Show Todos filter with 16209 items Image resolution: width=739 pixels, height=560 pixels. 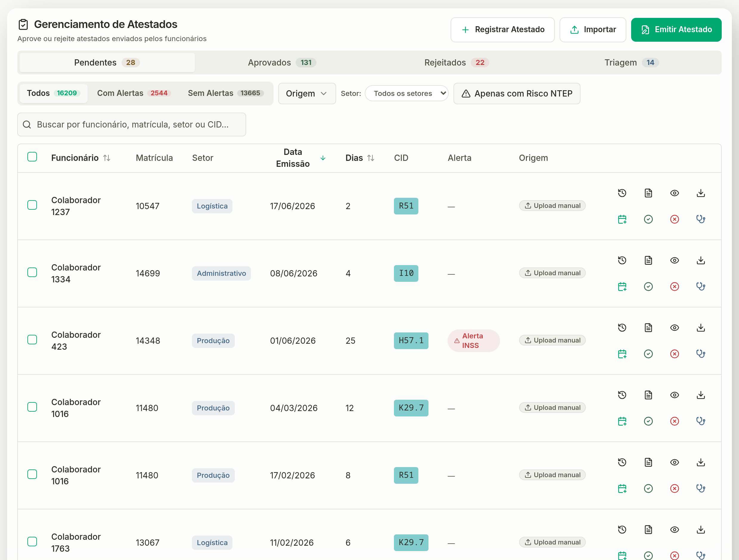[53, 93]
